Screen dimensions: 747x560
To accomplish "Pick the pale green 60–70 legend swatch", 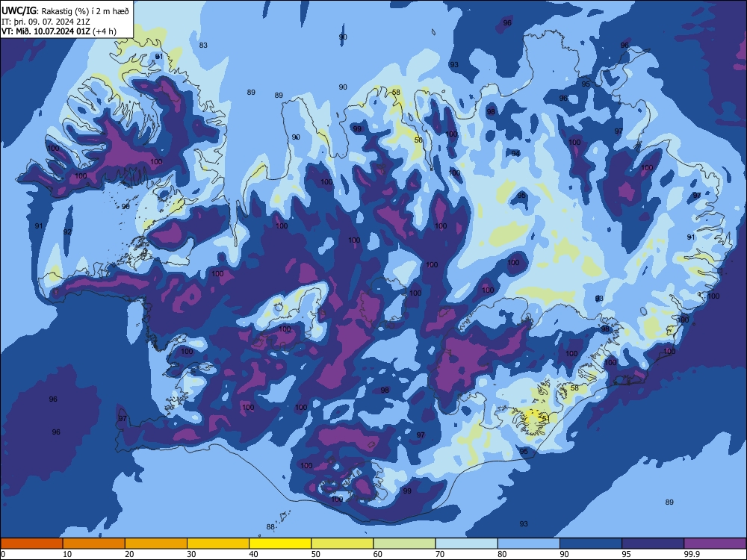I will tap(404, 544).
